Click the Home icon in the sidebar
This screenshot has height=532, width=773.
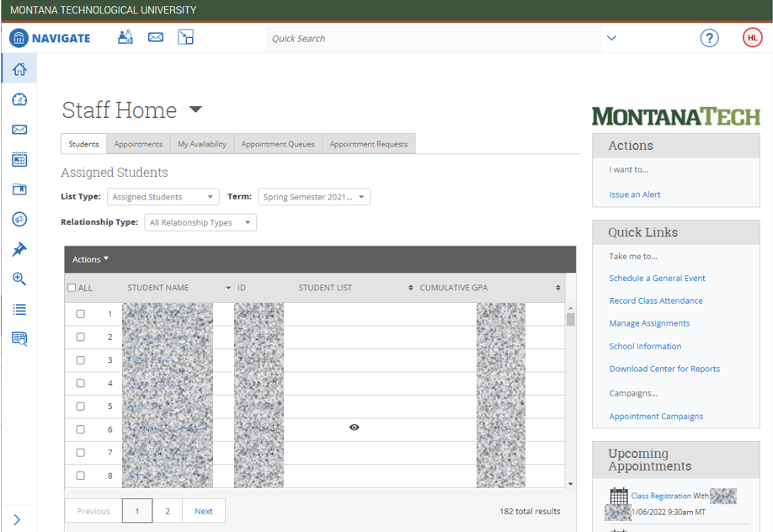tap(19, 70)
